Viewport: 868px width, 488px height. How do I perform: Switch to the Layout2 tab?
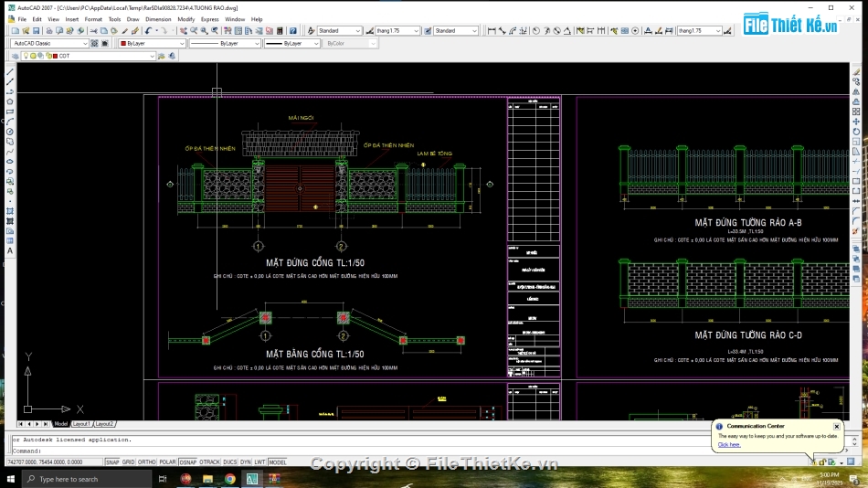tap(104, 424)
